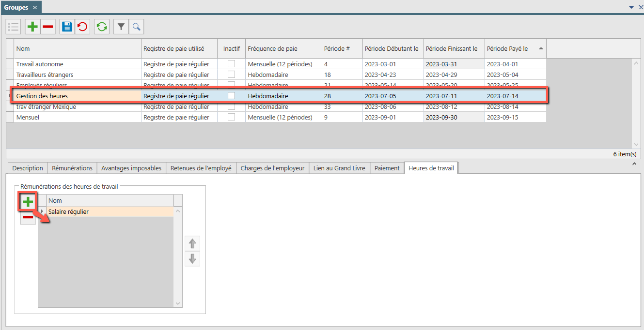
Task: Sort by Période Payé le column
Action: (516, 48)
